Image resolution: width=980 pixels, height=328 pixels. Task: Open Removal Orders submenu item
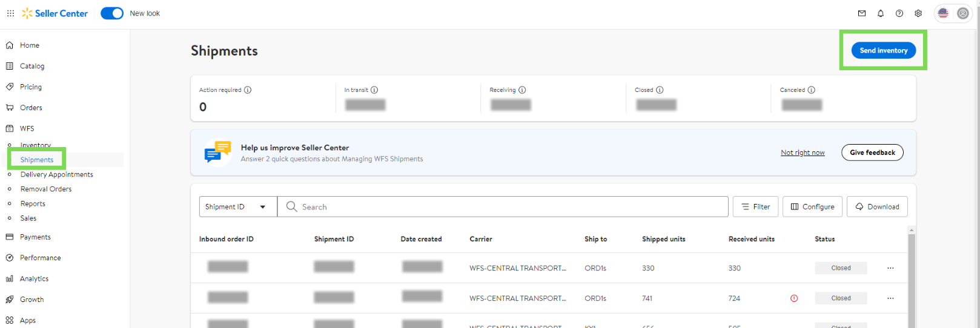coord(46,189)
